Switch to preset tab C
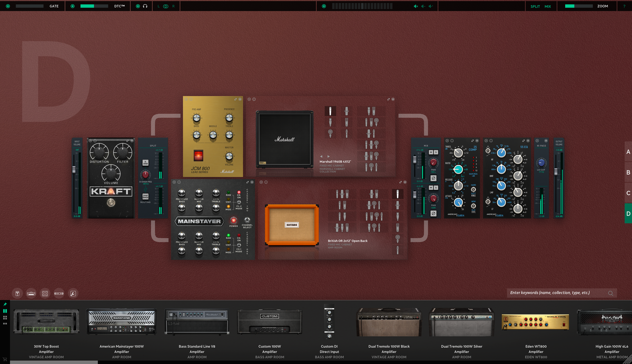This screenshot has height=364, width=632. click(628, 193)
